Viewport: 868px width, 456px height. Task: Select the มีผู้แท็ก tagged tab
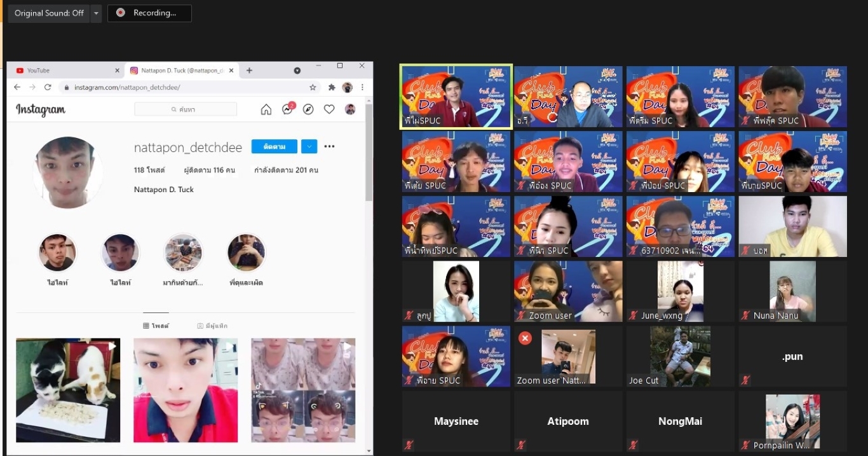(x=212, y=326)
